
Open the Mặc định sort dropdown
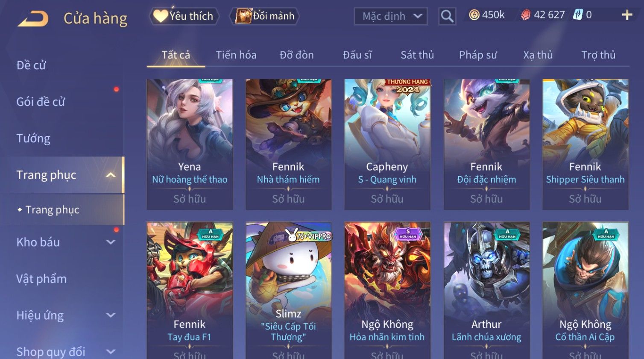pyautogui.click(x=391, y=16)
